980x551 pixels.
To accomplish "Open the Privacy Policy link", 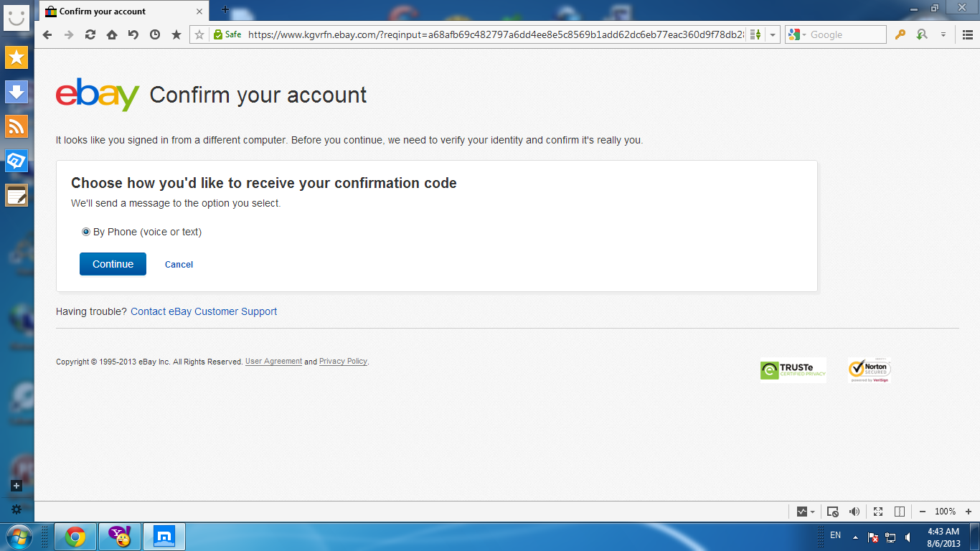I will (x=343, y=362).
